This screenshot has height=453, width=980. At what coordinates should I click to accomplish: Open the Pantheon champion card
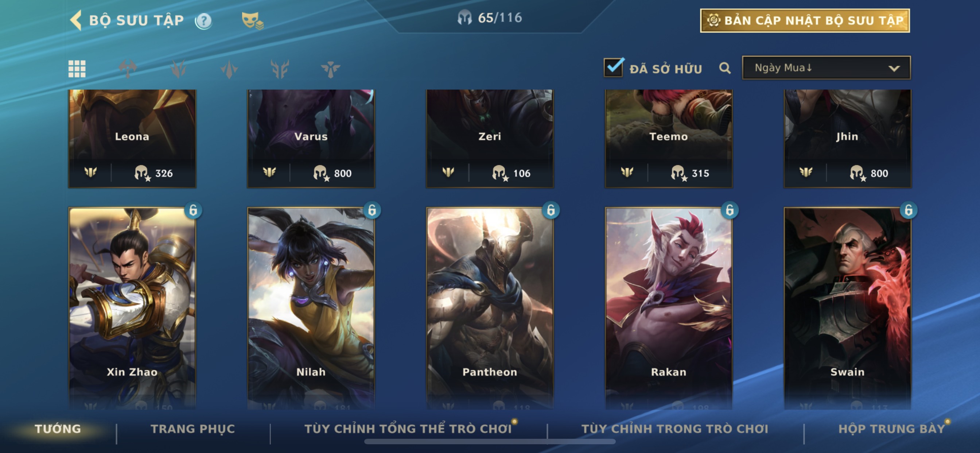coord(490,308)
